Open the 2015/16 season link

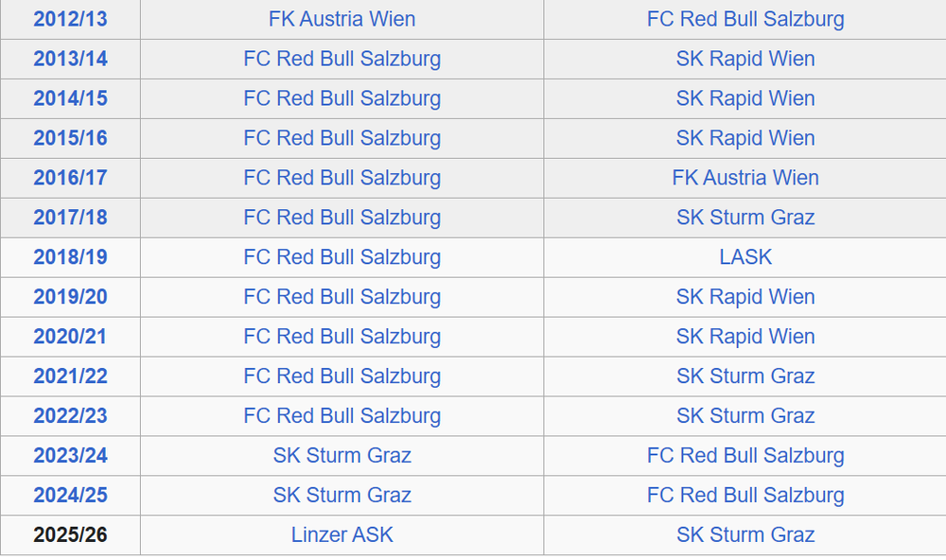[x=70, y=138]
